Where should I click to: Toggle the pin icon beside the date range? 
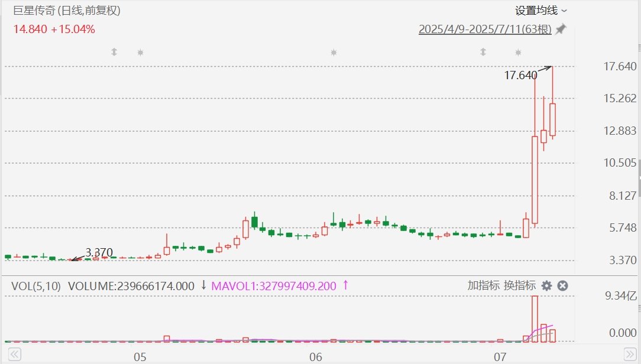tap(561, 29)
